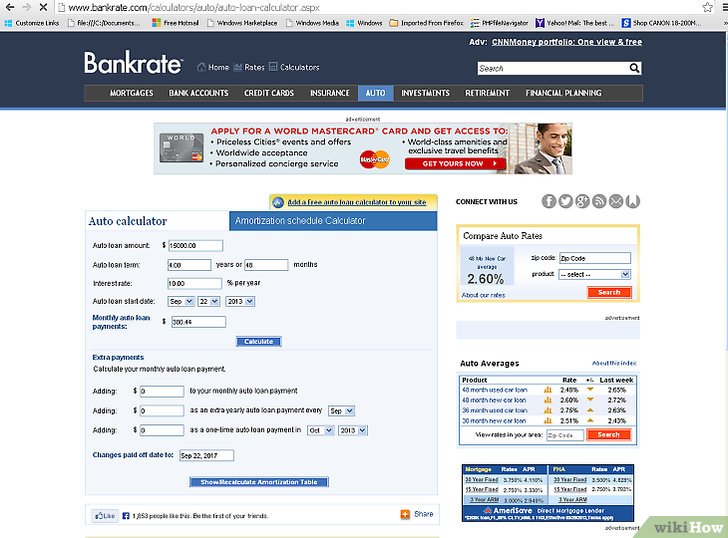Open CREDIT CARDS nav menu
The width and height of the screenshot is (728, 538).
(x=269, y=93)
